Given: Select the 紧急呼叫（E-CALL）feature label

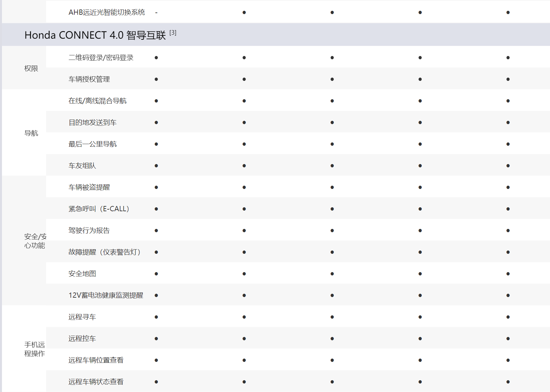Looking at the screenshot, I should pos(99,209).
